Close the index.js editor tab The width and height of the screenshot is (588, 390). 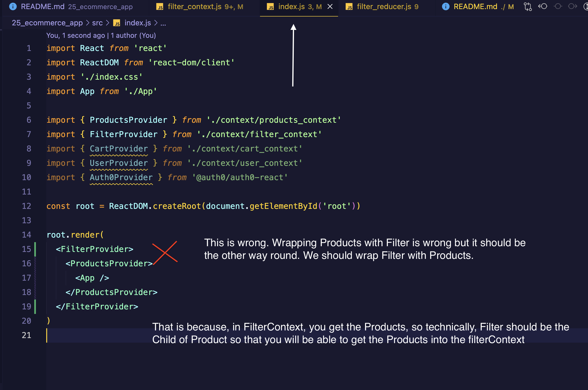pyautogui.click(x=330, y=7)
